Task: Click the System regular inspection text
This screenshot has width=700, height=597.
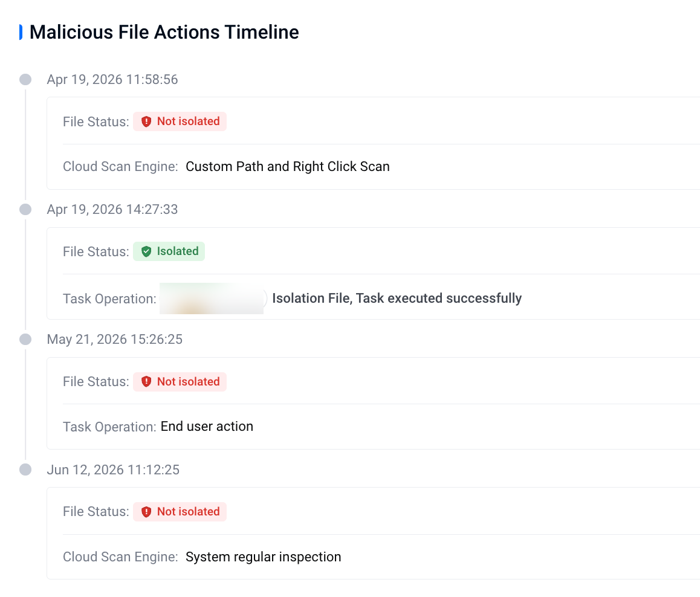Action: click(264, 557)
